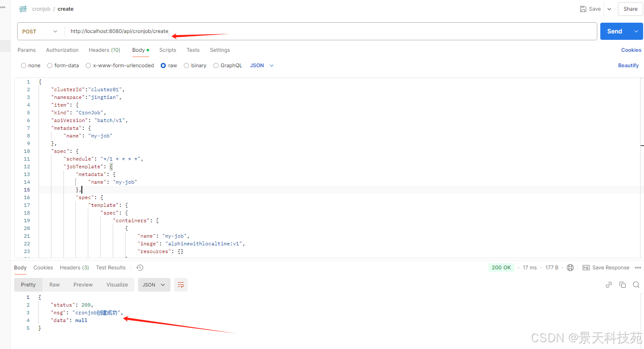
Task: Select x-www-form-urlencoded body type
Action: coord(120,66)
